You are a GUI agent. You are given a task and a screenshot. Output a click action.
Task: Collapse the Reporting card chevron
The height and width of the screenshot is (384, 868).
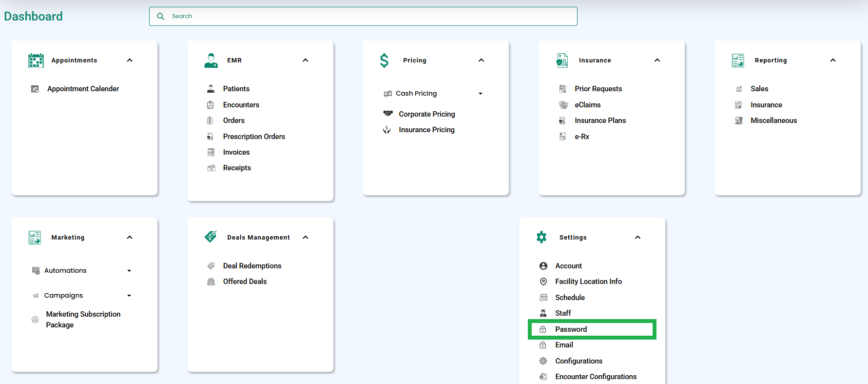833,61
